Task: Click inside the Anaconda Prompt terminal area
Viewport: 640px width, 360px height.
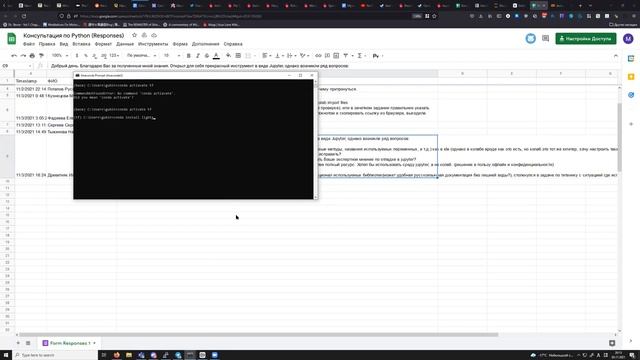Action: 193,139
